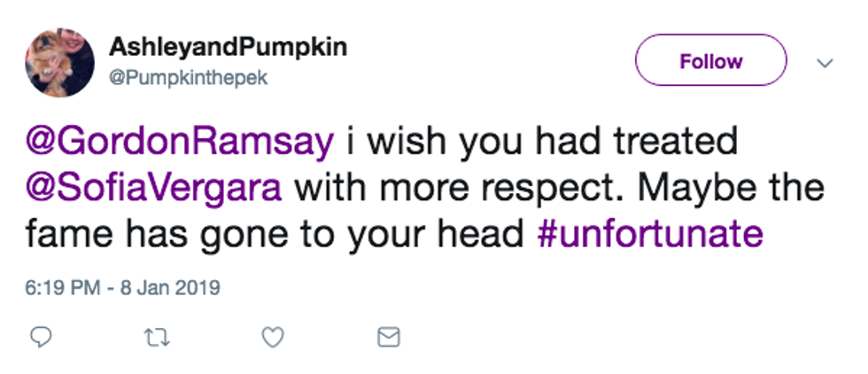Select the #unfortunate hashtag
Image resolution: width=868 pixels, height=374 pixels.
[650, 233]
